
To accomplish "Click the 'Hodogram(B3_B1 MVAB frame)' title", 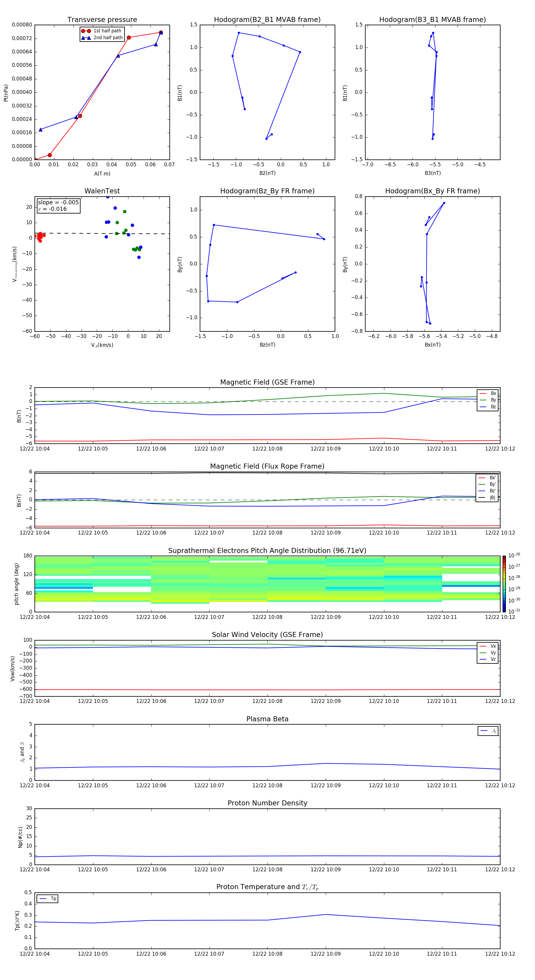I will (x=432, y=20).
